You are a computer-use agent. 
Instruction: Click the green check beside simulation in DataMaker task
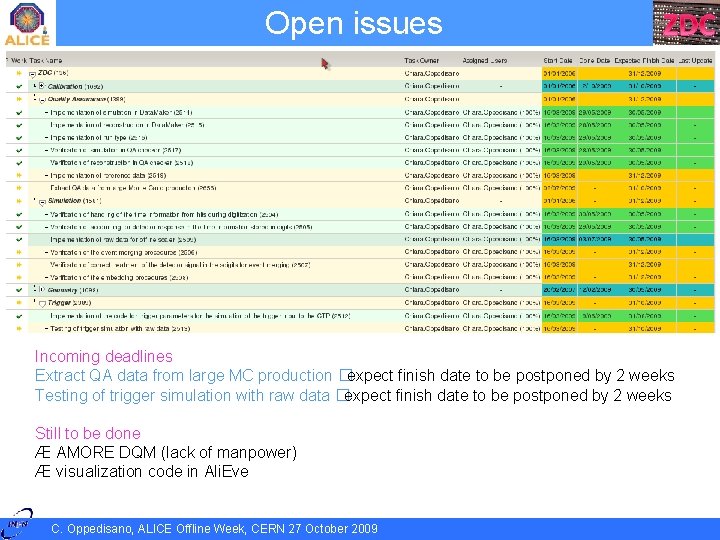point(19,112)
